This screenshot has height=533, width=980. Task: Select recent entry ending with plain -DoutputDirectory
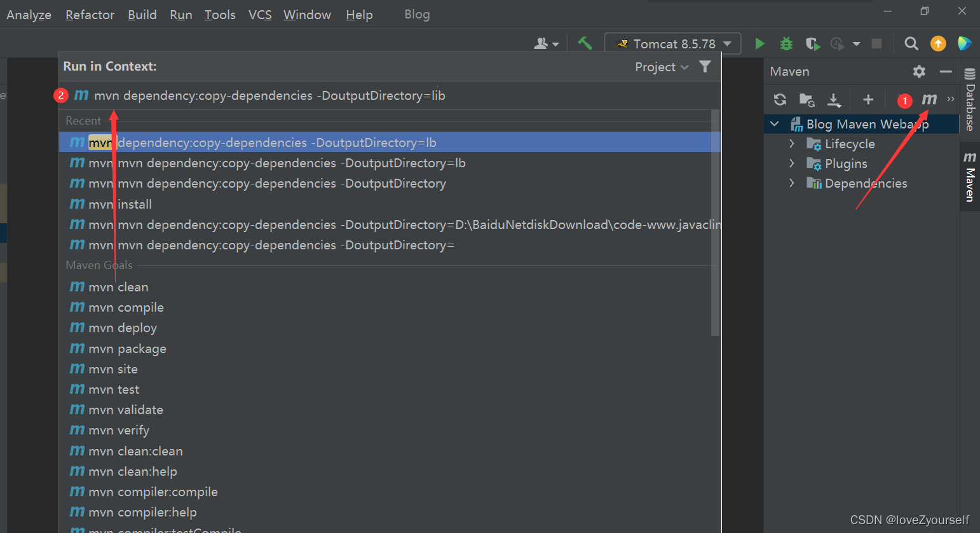tap(390, 183)
